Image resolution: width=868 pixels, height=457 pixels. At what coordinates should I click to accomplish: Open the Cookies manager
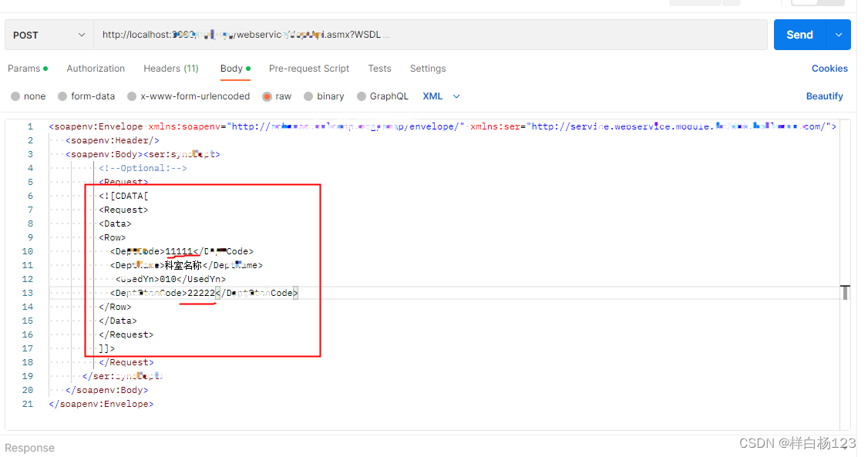[829, 69]
